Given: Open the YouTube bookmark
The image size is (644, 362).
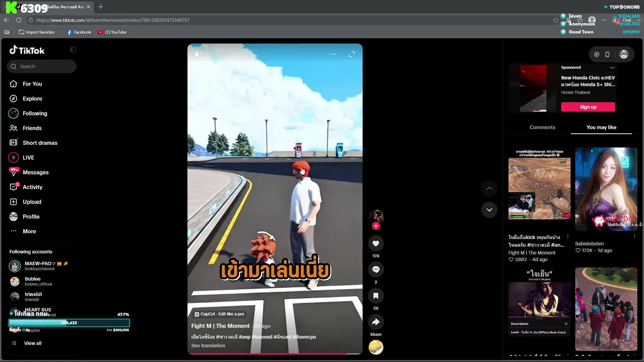Looking at the screenshot, I should click(112, 32).
